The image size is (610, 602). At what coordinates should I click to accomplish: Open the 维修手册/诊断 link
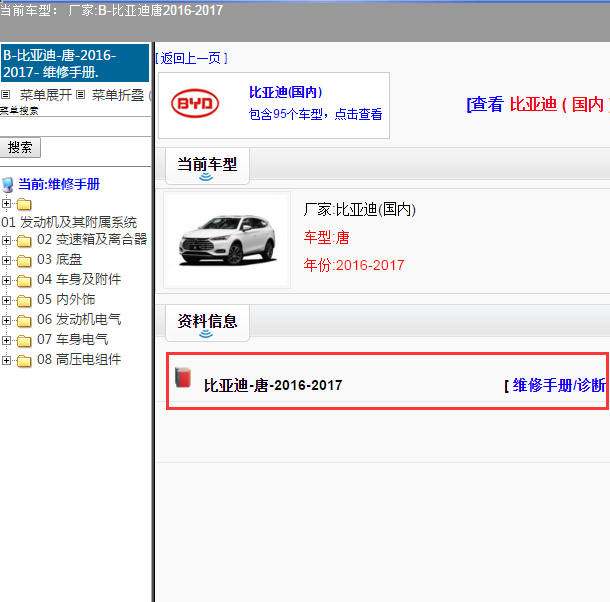(x=559, y=385)
